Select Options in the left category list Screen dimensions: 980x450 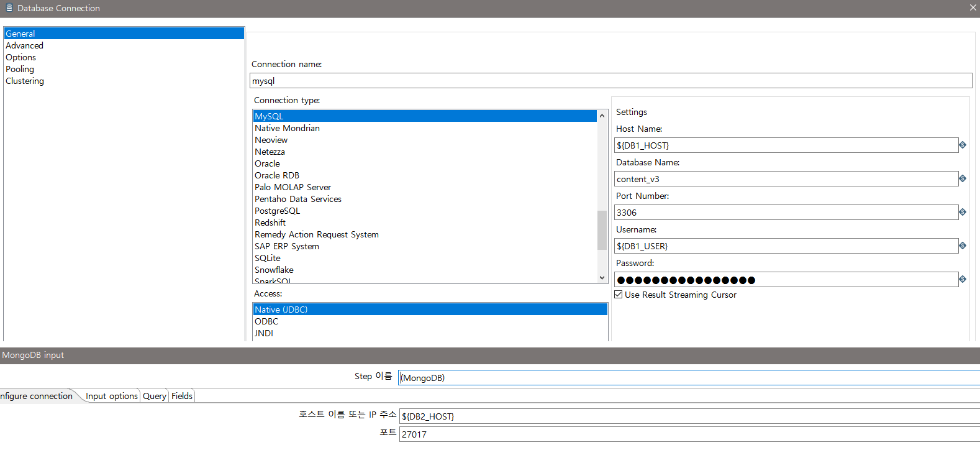124,57
